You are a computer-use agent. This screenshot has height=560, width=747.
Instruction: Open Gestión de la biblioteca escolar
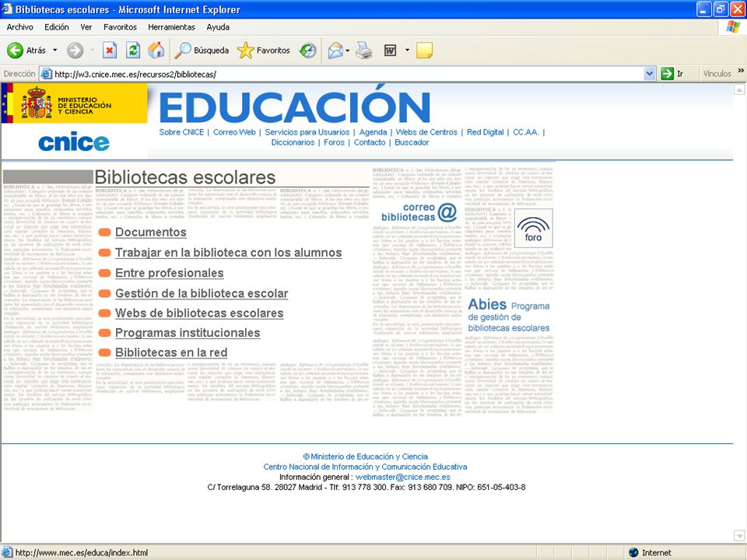[202, 293]
